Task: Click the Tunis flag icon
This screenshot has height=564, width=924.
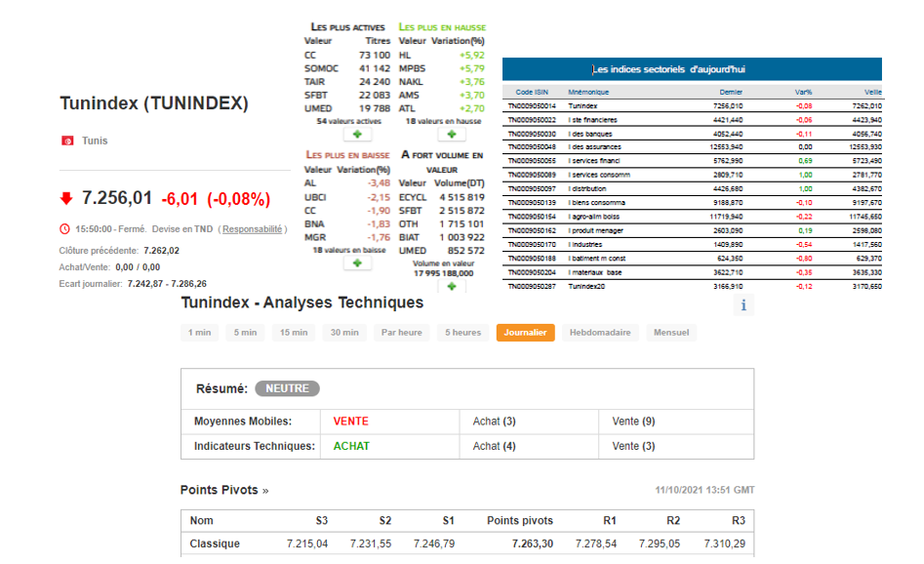Action: (67, 141)
